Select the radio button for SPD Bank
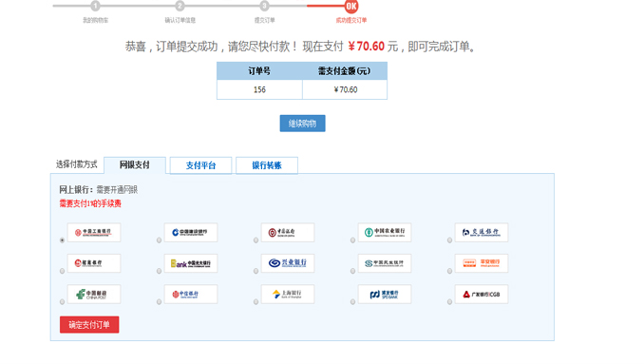The height and width of the screenshot is (364, 644). pyautogui.click(x=352, y=302)
